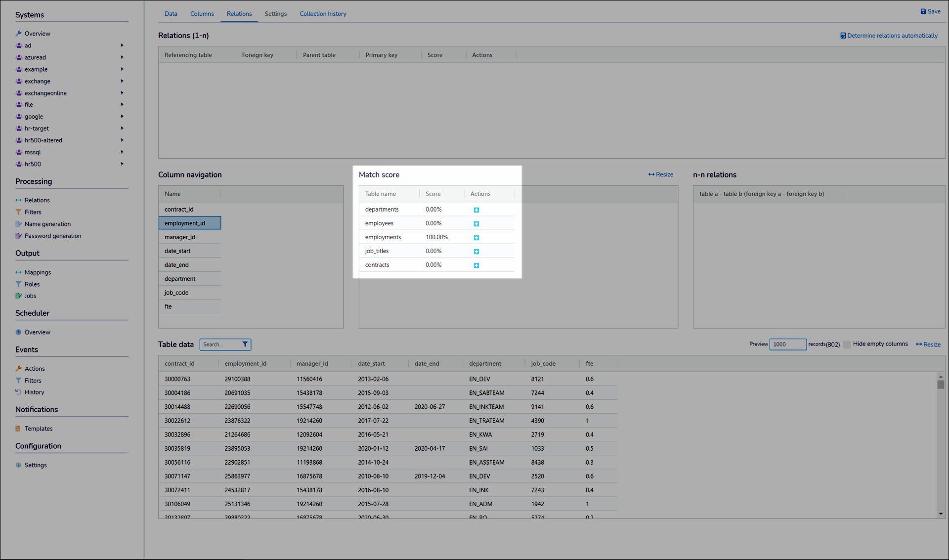Click the Save disk icon
The height and width of the screenshot is (560, 949).
tap(923, 11)
